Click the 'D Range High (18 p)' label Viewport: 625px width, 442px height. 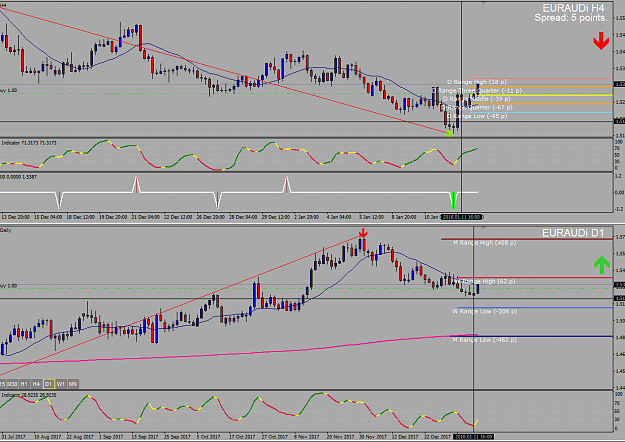coord(476,82)
